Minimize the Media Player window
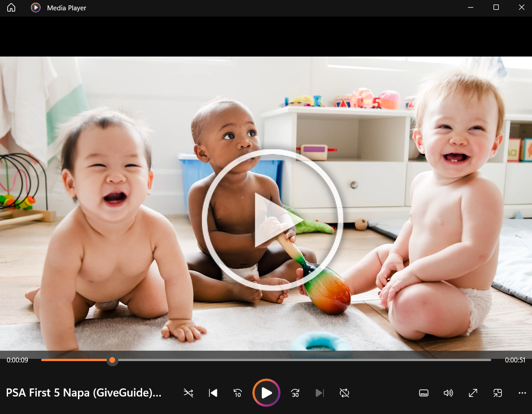Image resolution: width=532 pixels, height=414 pixels. [x=471, y=8]
